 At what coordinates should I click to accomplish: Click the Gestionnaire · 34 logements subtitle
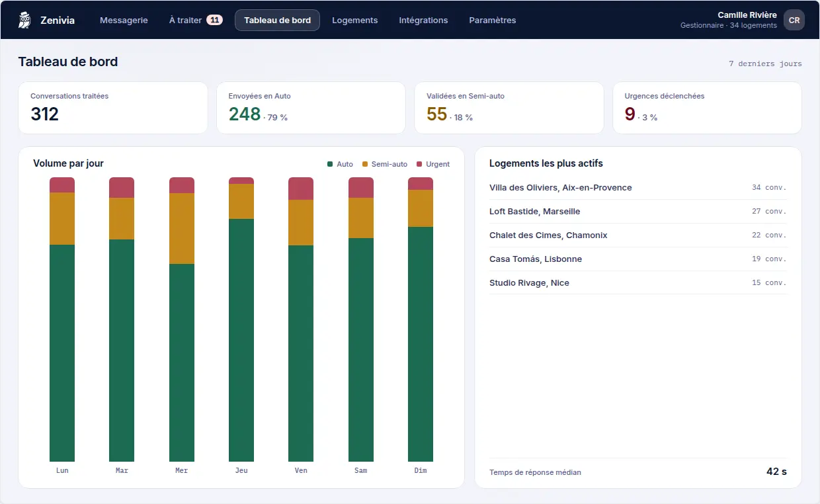coord(729,26)
